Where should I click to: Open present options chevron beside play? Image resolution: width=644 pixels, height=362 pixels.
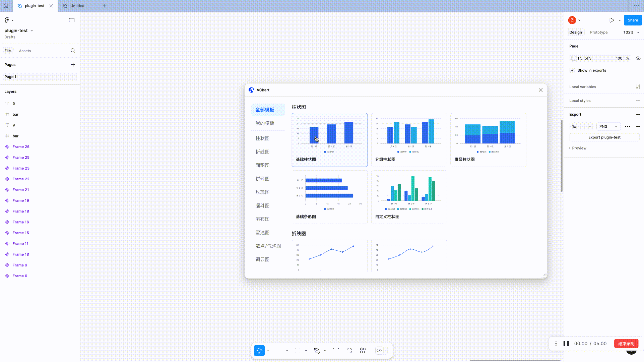click(620, 20)
